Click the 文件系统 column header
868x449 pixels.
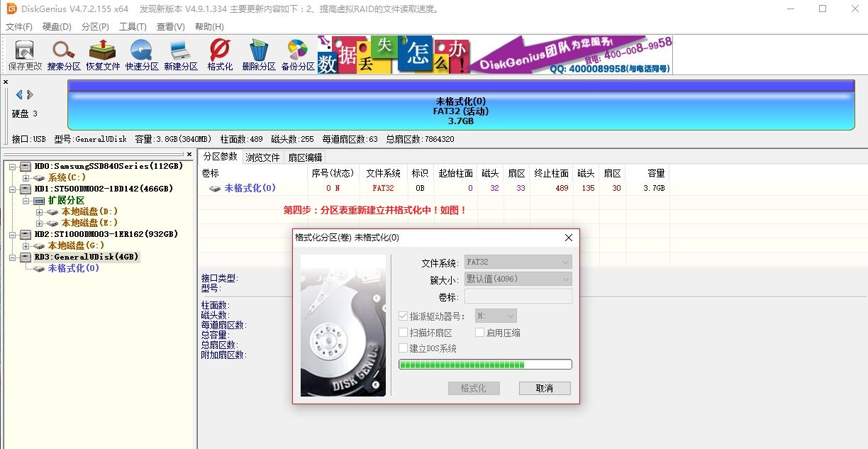(x=384, y=173)
